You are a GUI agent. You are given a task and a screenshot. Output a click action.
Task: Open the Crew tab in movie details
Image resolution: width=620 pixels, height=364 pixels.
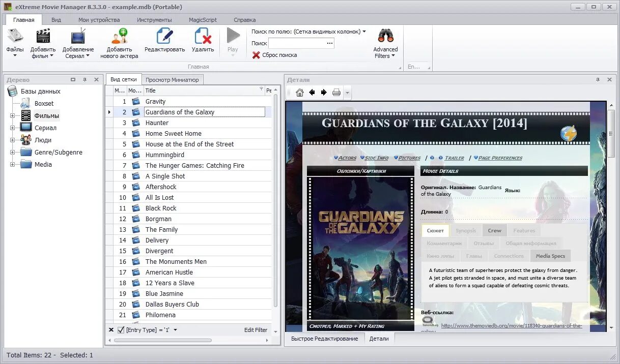pyautogui.click(x=495, y=231)
